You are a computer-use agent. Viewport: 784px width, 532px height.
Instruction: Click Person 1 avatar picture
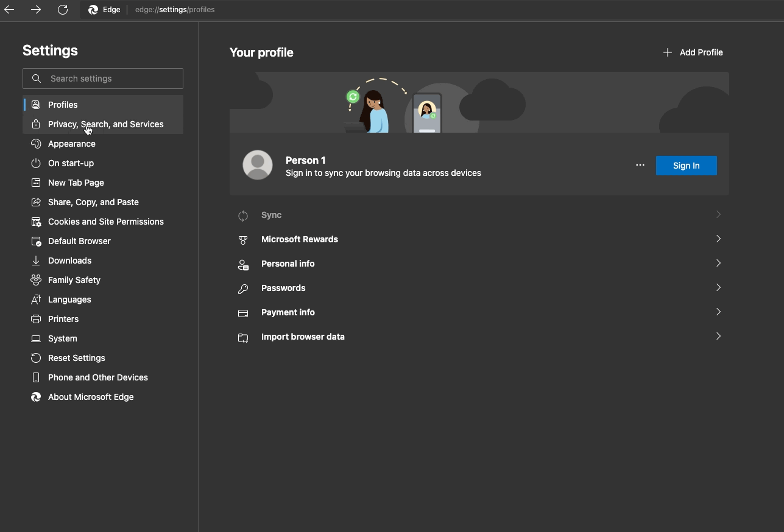pyautogui.click(x=258, y=165)
